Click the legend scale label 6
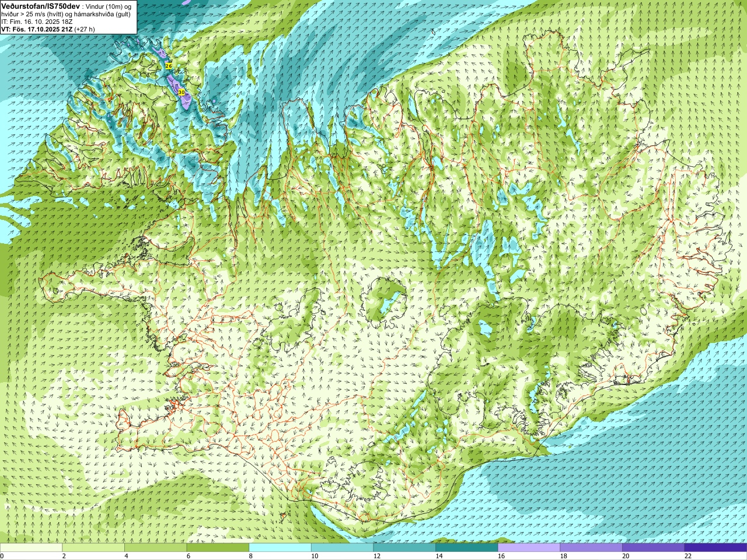The width and height of the screenshot is (747, 560). [188, 556]
